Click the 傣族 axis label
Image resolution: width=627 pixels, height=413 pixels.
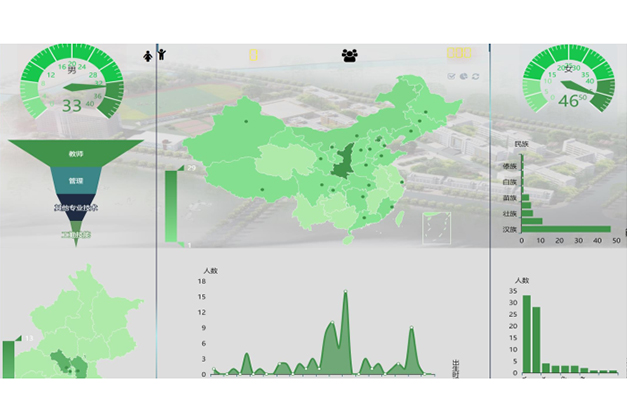[x=510, y=166]
